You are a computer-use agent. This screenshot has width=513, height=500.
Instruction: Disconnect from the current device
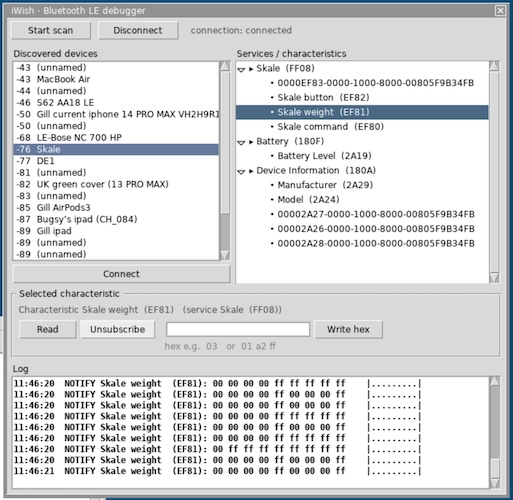(138, 30)
